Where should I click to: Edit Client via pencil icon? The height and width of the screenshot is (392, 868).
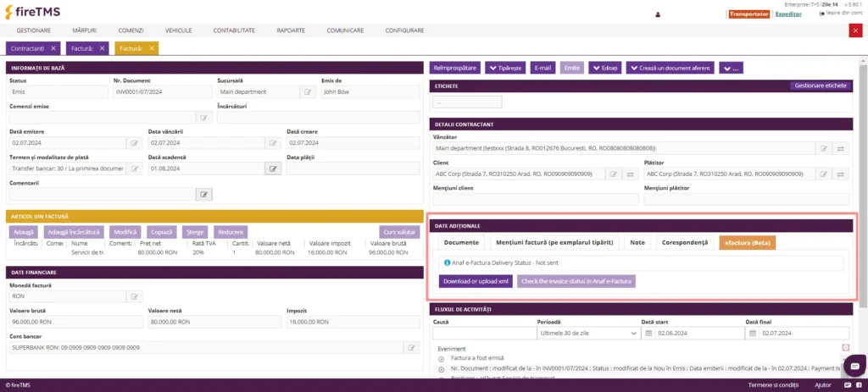(614, 174)
